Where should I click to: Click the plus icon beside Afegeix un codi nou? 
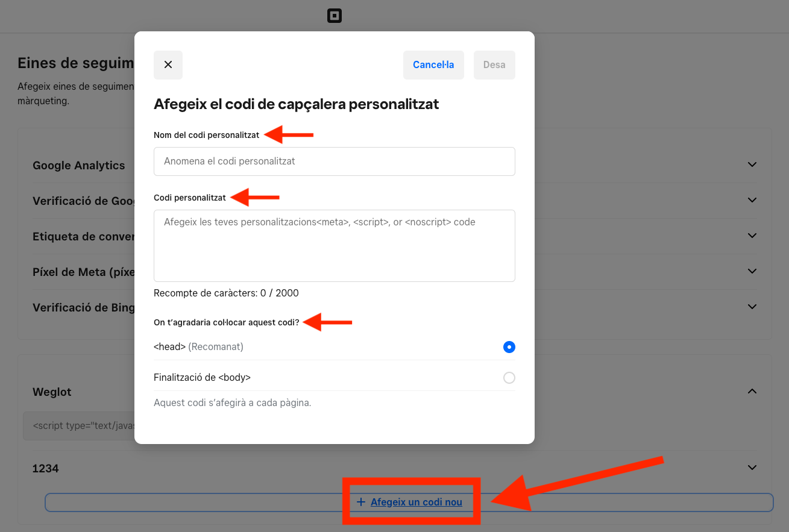tap(361, 502)
